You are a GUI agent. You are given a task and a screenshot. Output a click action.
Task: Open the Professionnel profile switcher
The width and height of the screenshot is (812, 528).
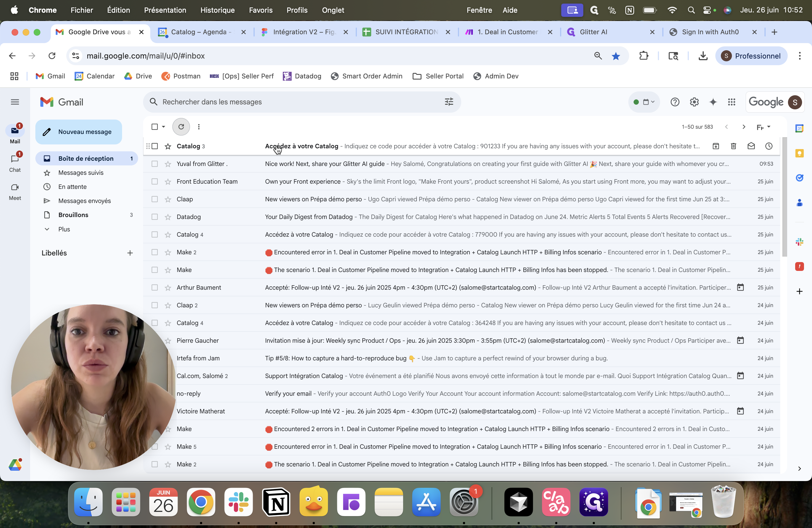click(751, 56)
